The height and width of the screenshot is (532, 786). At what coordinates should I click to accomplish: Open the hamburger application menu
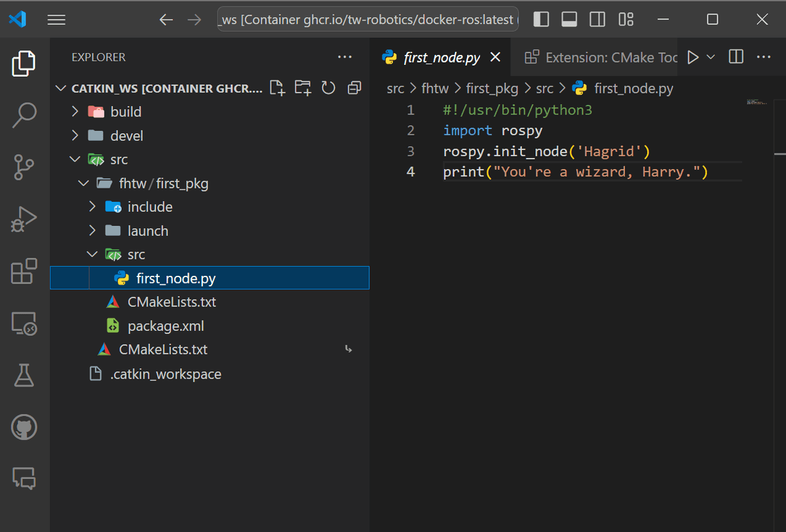click(x=56, y=20)
